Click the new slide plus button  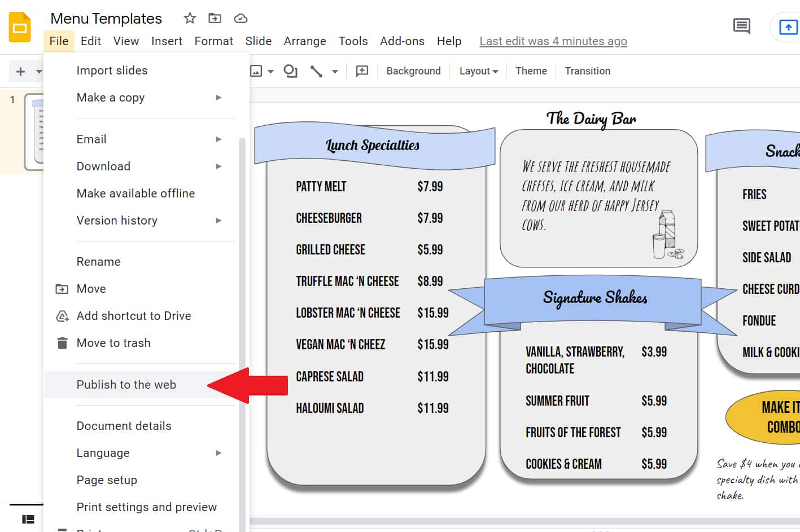coord(21,72)
